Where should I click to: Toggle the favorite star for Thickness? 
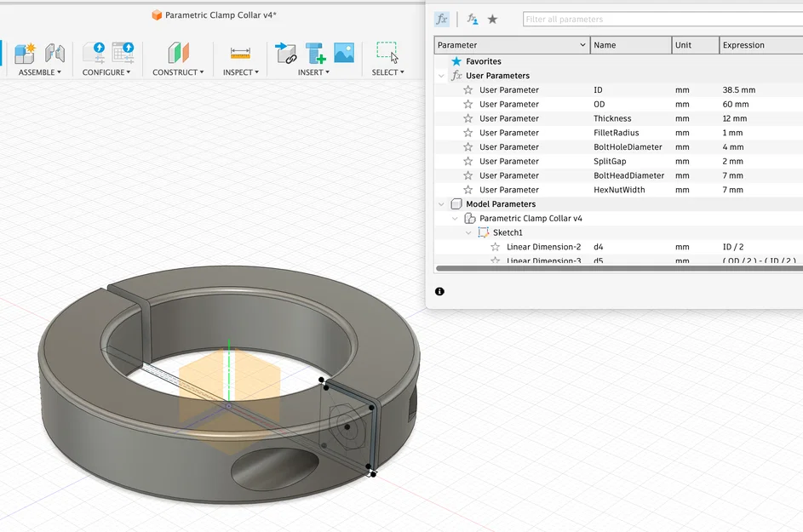pos(467,118)
